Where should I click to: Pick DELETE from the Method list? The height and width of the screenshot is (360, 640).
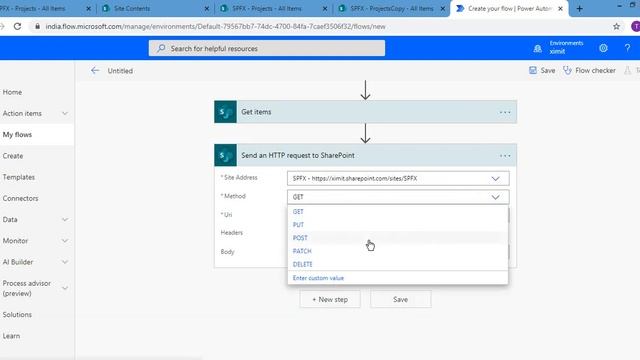pos(398,264)
